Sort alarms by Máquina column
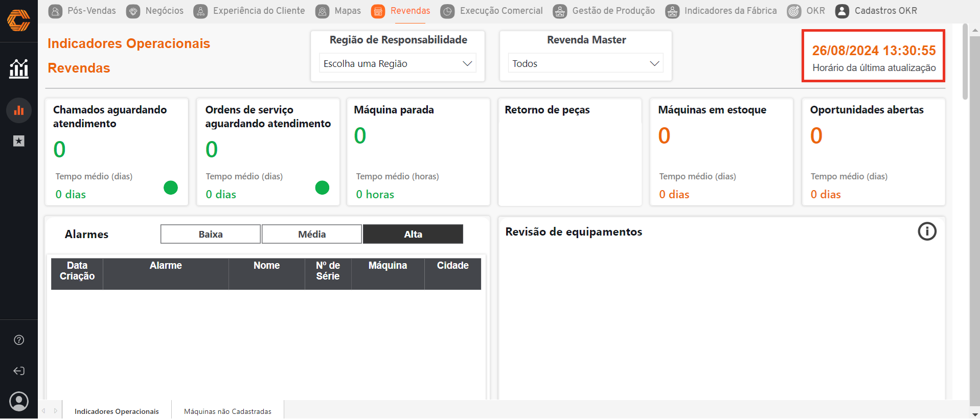 click(388, 274)
